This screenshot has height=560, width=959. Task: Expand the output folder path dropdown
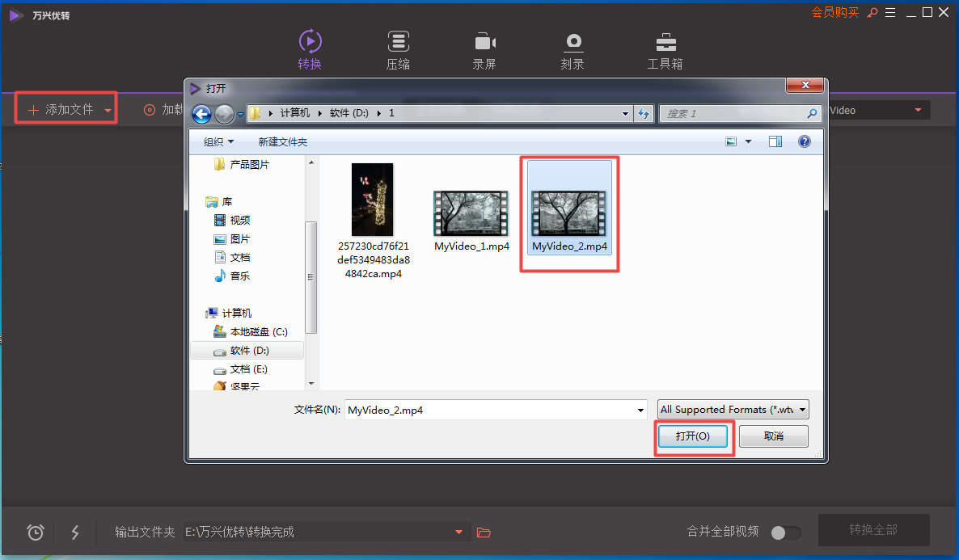(458, 532)
